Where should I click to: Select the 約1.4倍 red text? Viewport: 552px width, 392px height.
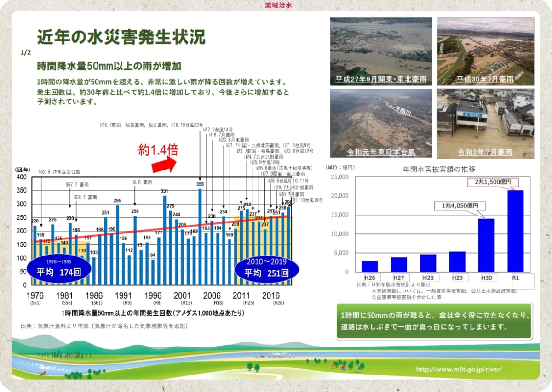158,149
